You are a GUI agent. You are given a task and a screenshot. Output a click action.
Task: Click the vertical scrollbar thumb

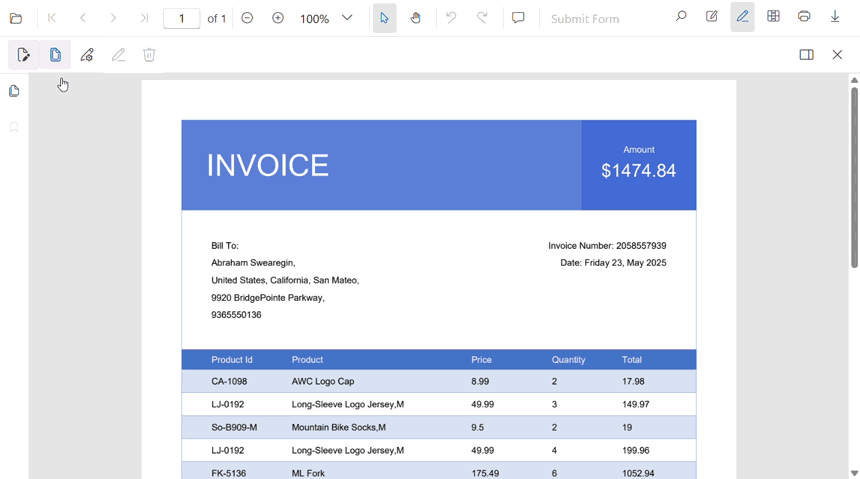(x=854, y=177)
